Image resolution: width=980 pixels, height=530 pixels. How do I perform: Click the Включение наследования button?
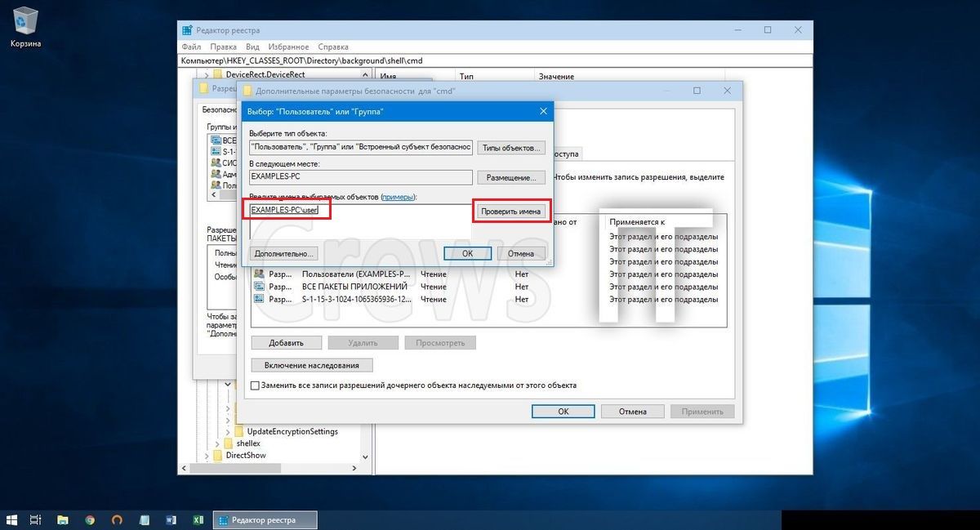click(x=312, y=365)
